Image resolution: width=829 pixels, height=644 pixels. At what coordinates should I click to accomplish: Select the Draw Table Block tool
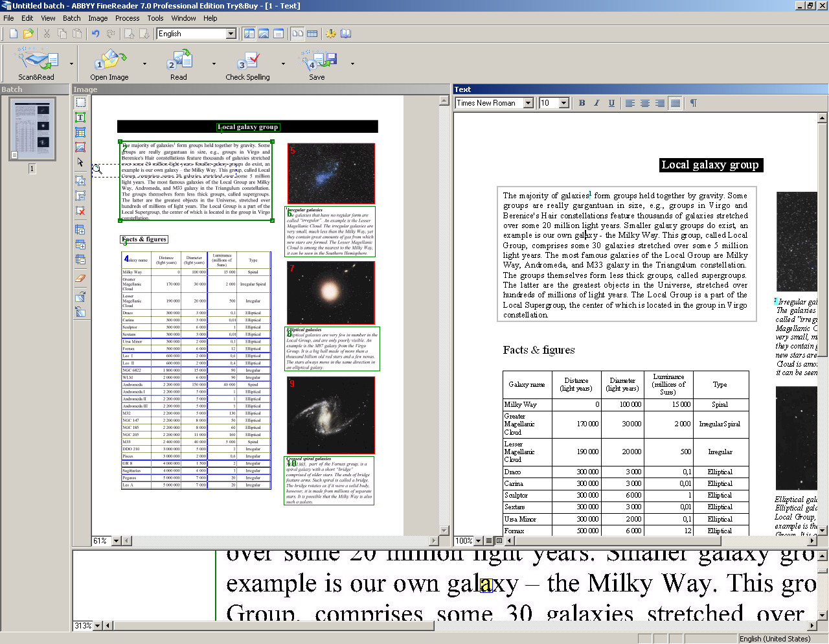click(80, 132)
